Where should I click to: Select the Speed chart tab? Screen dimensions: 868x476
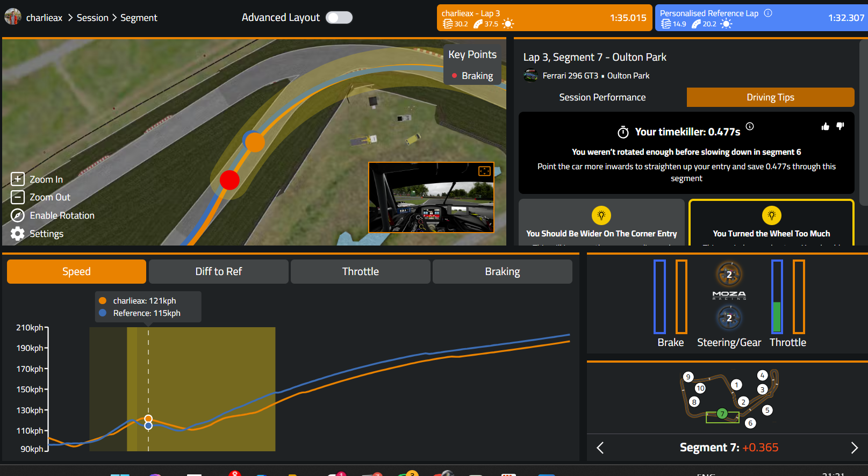click(x=76, y=271)
